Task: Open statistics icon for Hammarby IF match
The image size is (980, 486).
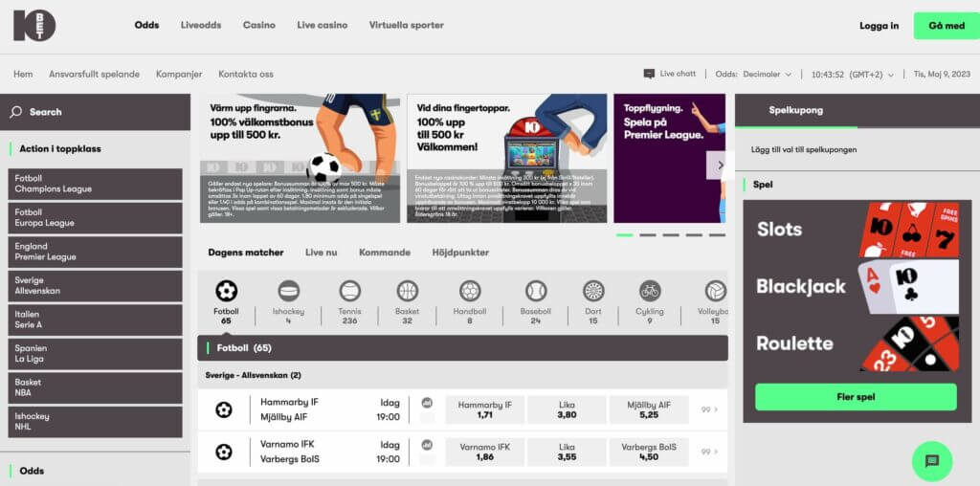Action: 428,403
